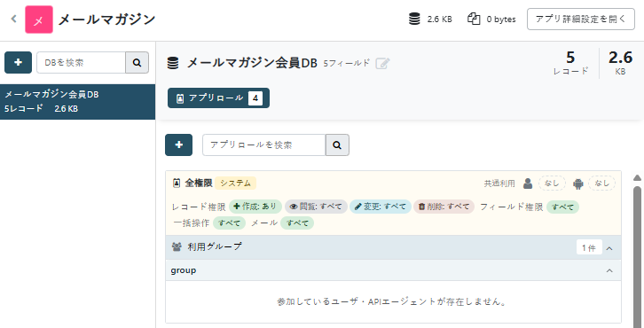
Task: Click the 閲覧: すべて eye permission badge
Action: pos(317,207)
